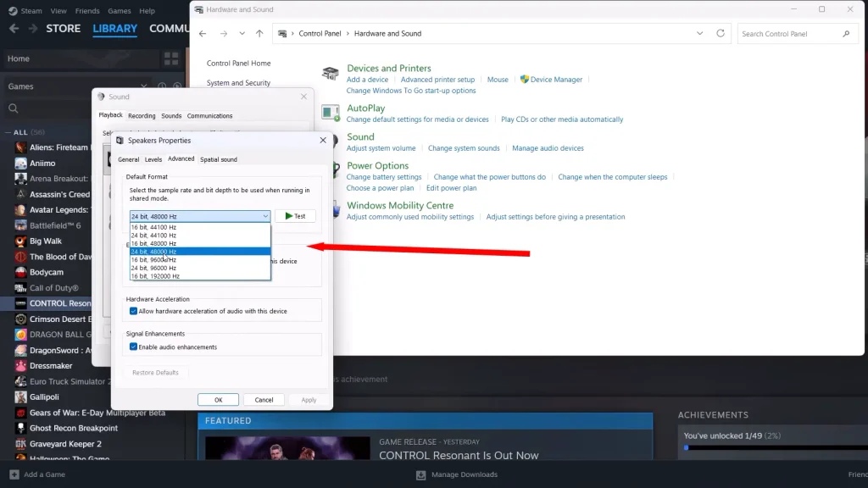Open the Steam library grid view icon
Image resolution: width=868 pixels, height=488 pixels.
click(171, 58)
